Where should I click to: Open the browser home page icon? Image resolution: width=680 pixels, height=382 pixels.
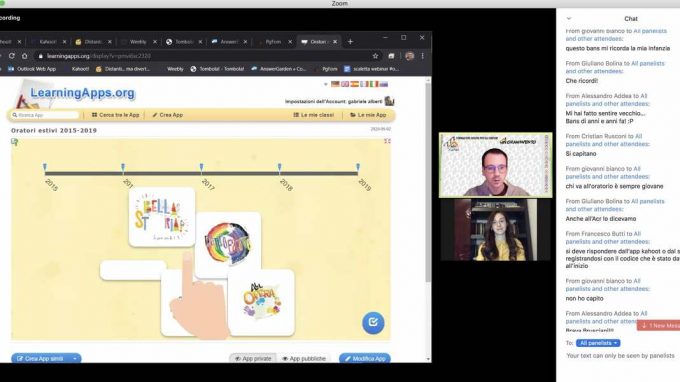click(25, 56)
